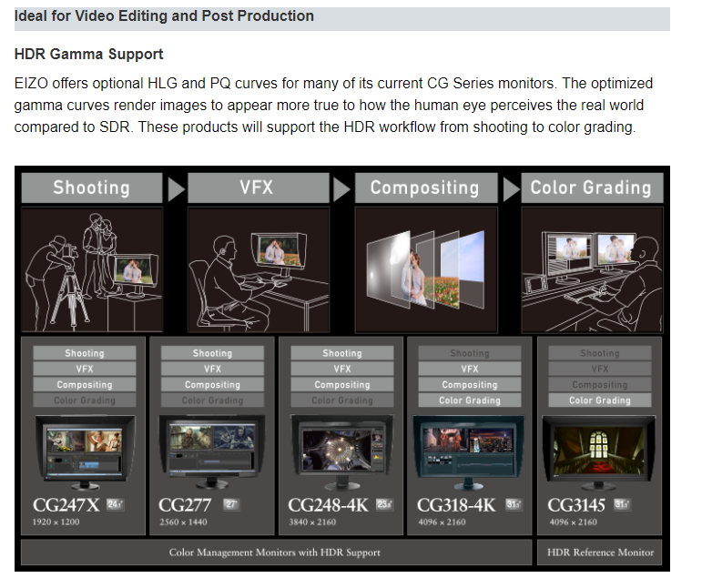Open the dual-monitor color grading illustration
Viewport: 702px width, 588px height.
point(592,269)
